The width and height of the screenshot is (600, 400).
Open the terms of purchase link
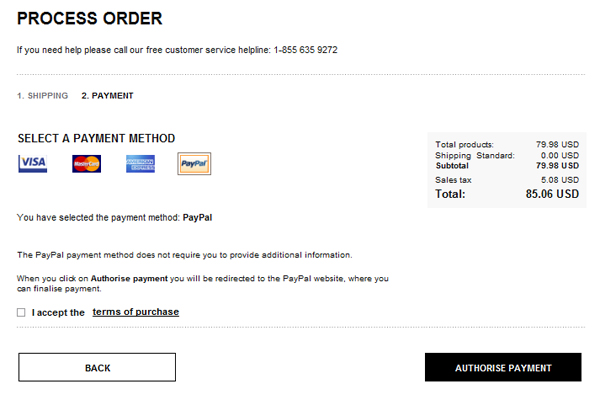pos(135,312)
